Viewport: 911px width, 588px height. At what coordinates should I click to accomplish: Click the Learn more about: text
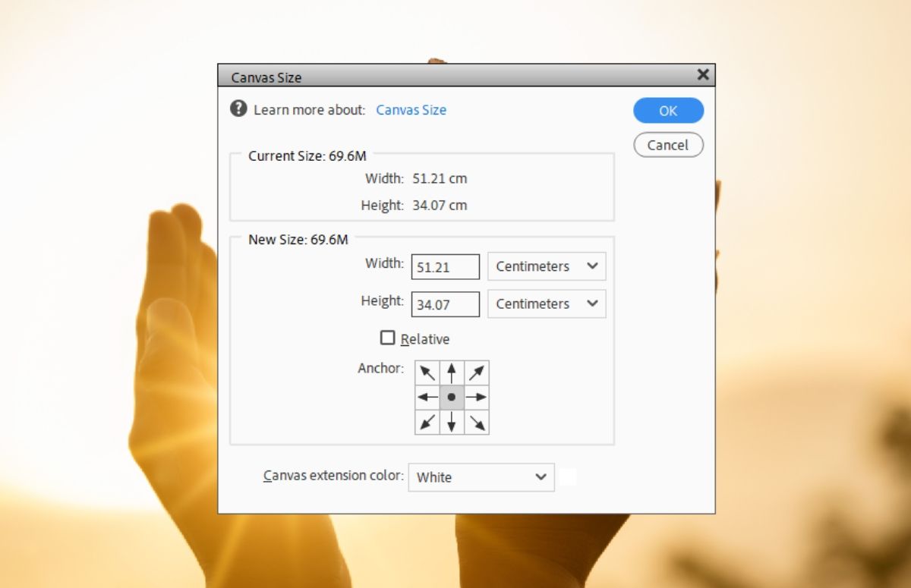point(310,110)
